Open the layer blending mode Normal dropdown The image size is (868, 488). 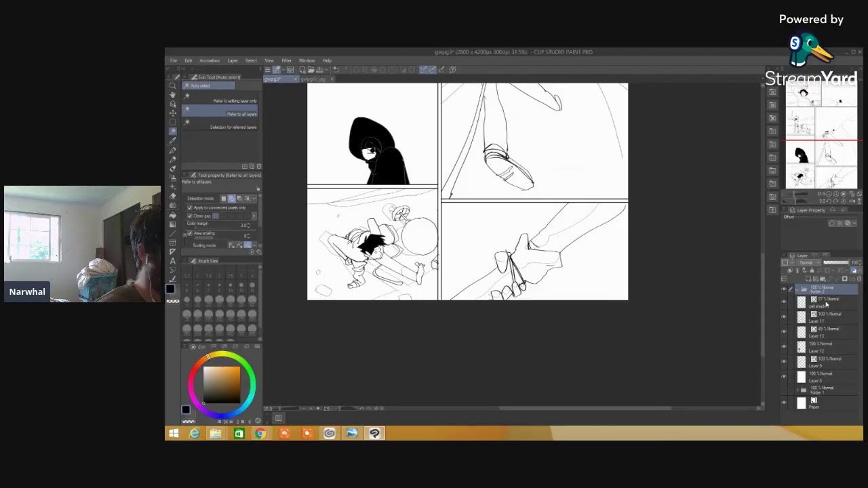click(807, 263)
